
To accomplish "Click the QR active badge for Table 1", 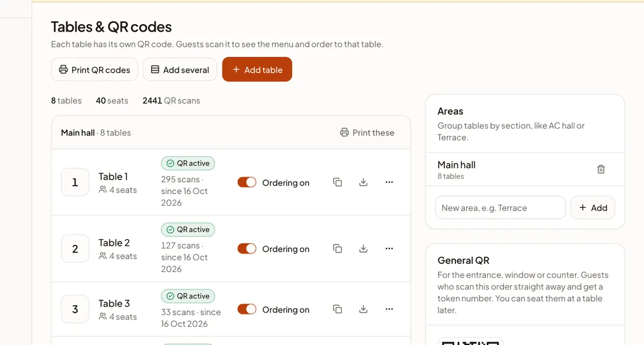I will (x=188, y=163).
